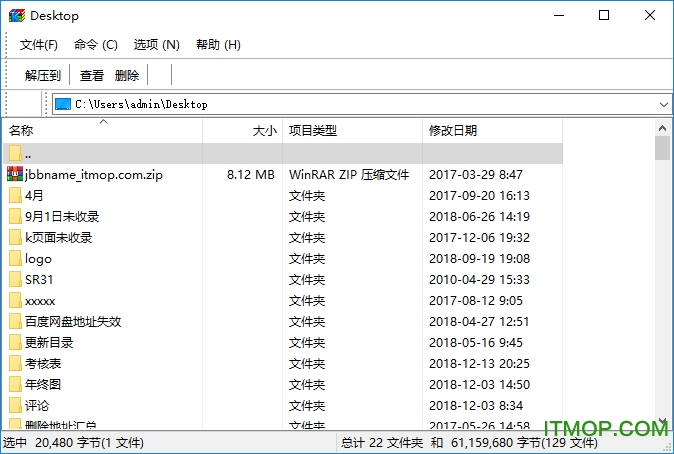This screenshot has width=674, height=454.
Task: Click folder icon next to 更新目录
Action: (x=15, y=343)
